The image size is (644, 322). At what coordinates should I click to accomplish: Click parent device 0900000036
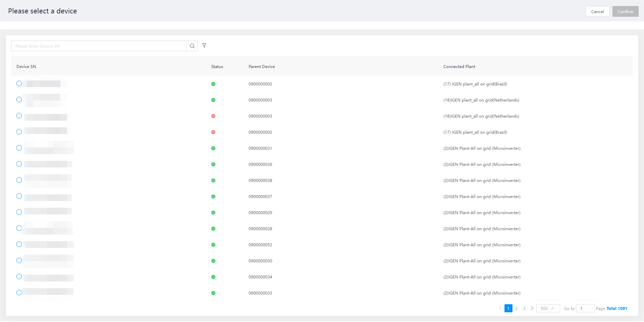[260, 165]
